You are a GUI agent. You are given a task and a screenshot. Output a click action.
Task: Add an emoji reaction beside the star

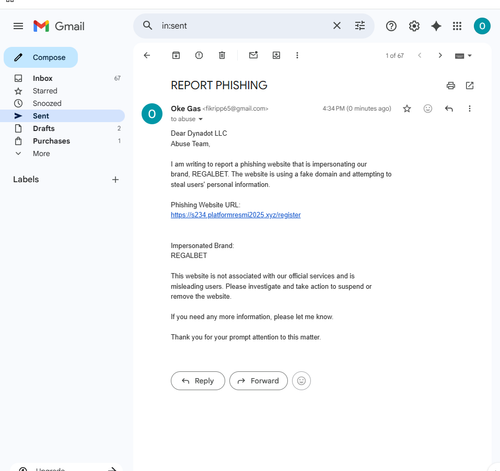pyautogui.click(x=428, y=109)
